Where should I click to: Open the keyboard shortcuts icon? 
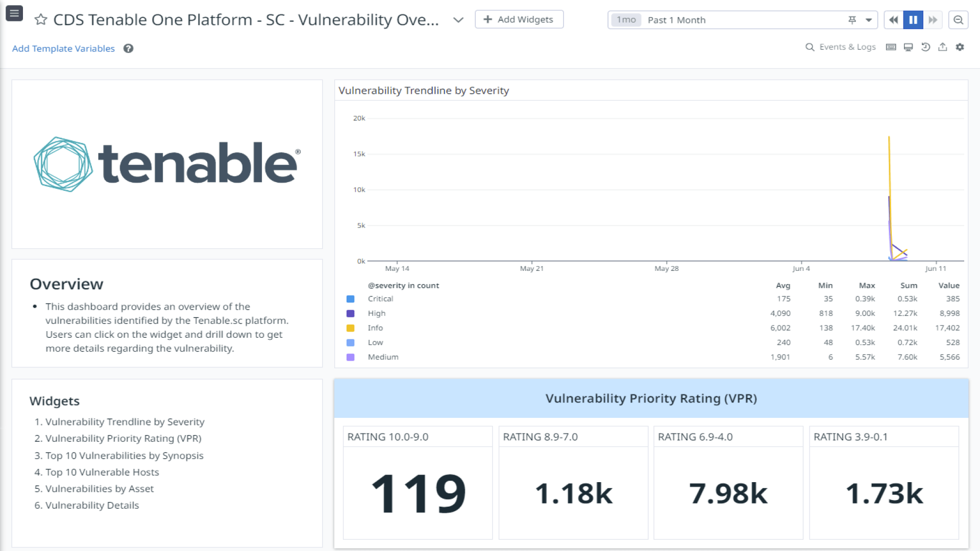click(x=890, y=47)
